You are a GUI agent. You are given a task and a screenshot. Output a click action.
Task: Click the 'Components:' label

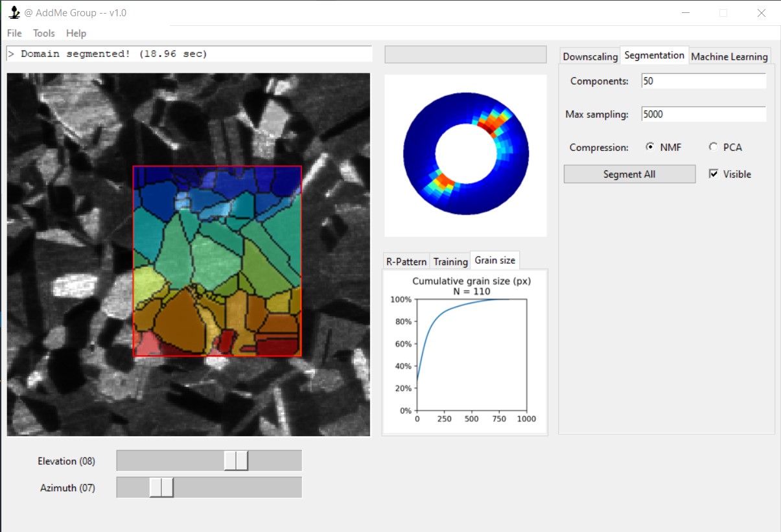tap(600, 82)
